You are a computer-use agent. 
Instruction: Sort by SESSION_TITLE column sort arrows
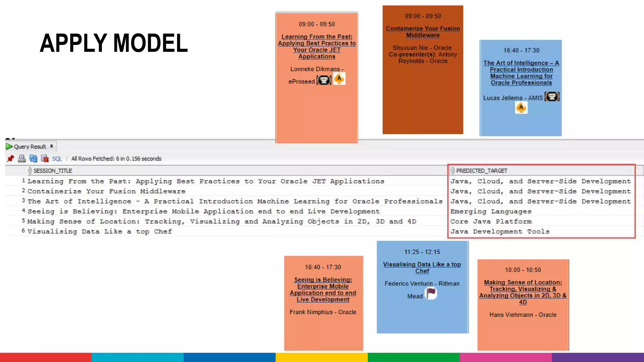coord(30,171)
